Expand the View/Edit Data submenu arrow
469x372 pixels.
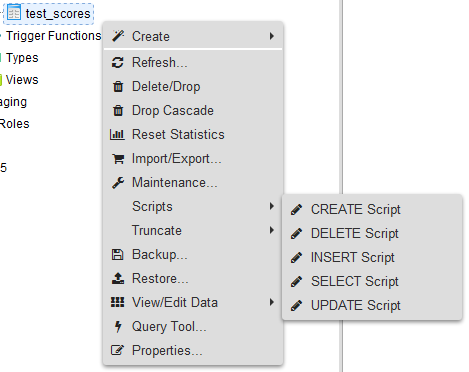click(272, 302)
